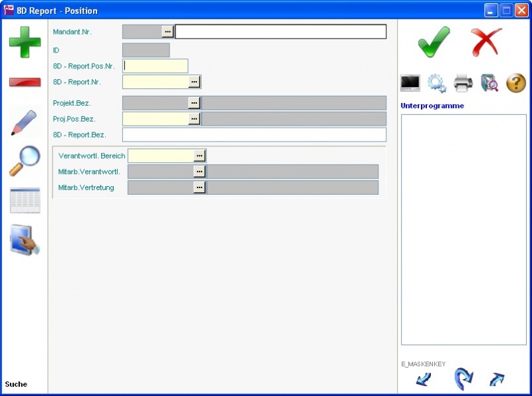Viewport: 532px width, 396px height.
Task: Click the 8D - Report.Bez. text field
Action: click(x=254, y=135)
